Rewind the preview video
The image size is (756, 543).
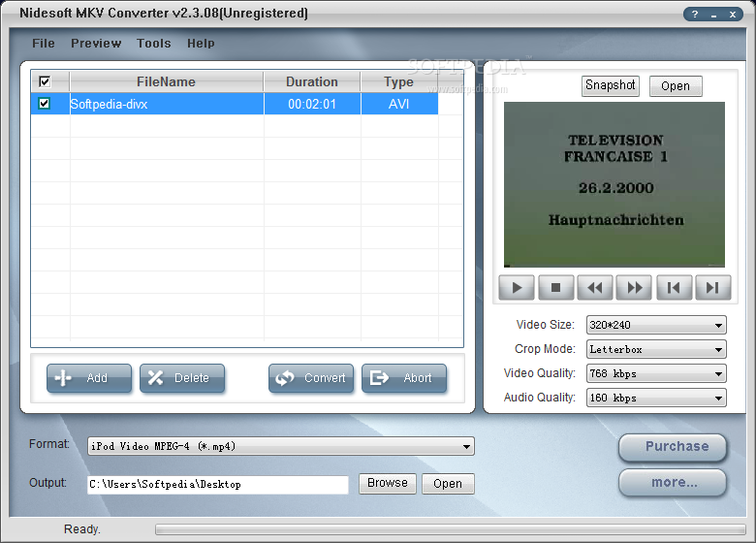(595, 288)
